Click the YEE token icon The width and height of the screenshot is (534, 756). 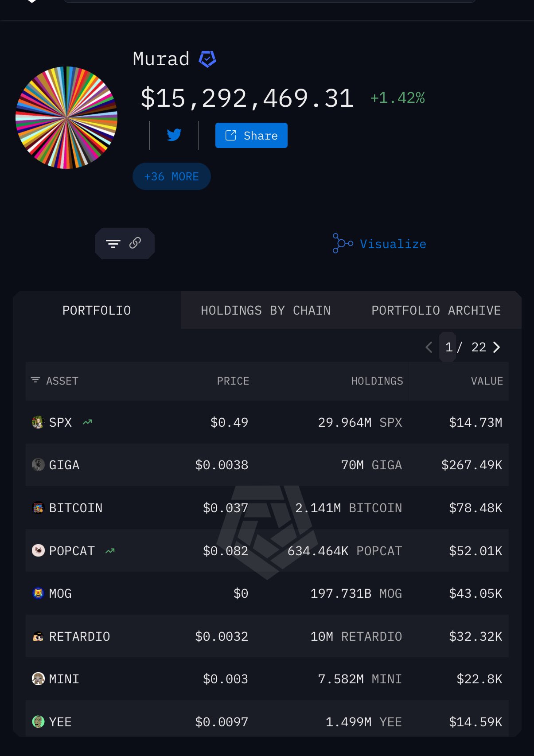coord(38,722)
